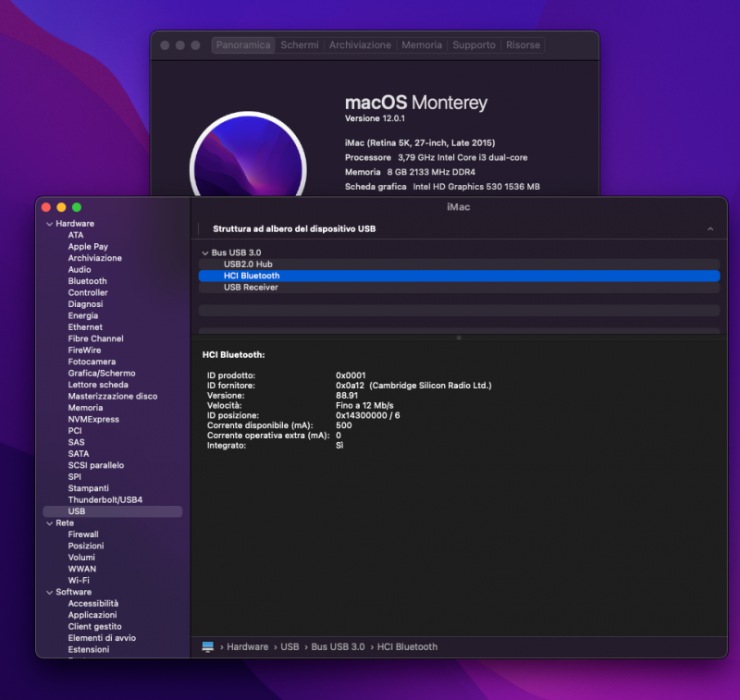The height and width of the screenshot is (700, 740).
Task: Open Thunderbolt/USB4 in sidebar
Action: pyautogui.click(x=105, y=500)
